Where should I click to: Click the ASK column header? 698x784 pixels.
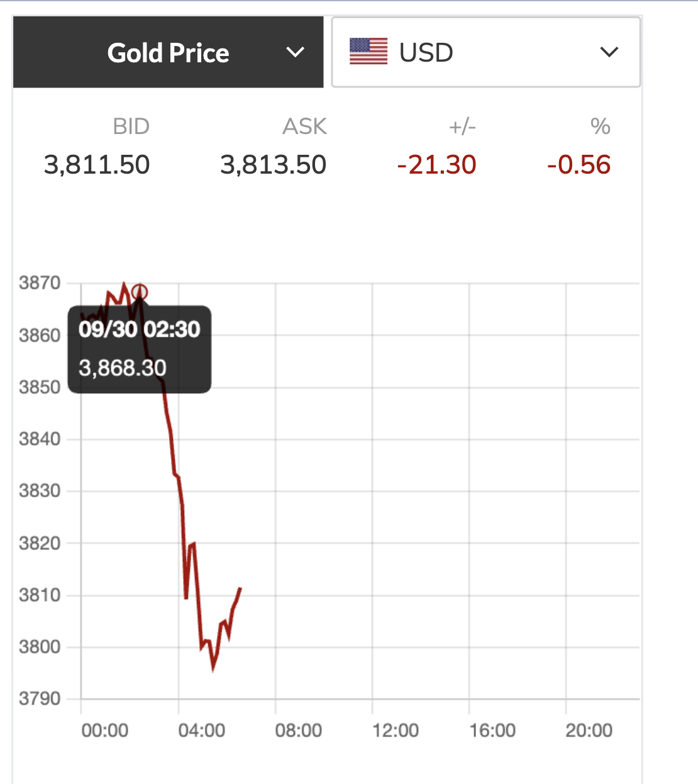[304, 126]
